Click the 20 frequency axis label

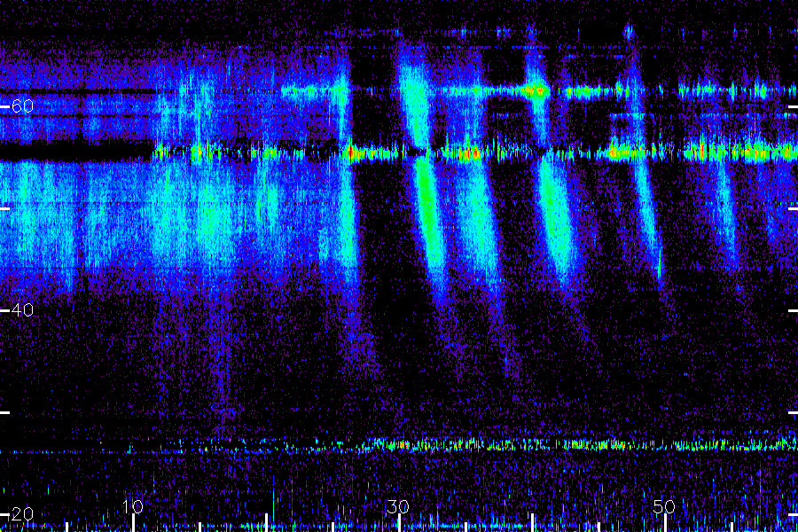(22, 513)
